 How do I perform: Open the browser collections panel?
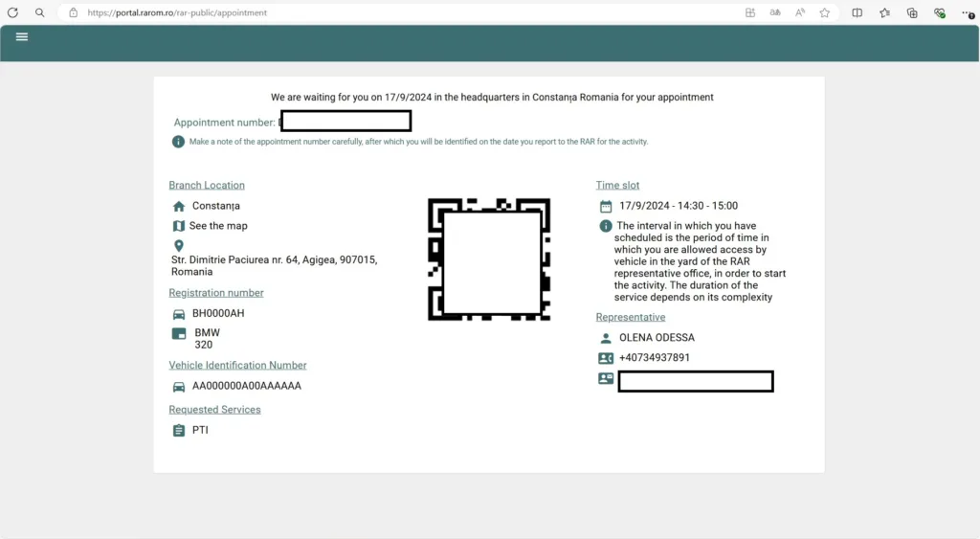click(912, 12)
